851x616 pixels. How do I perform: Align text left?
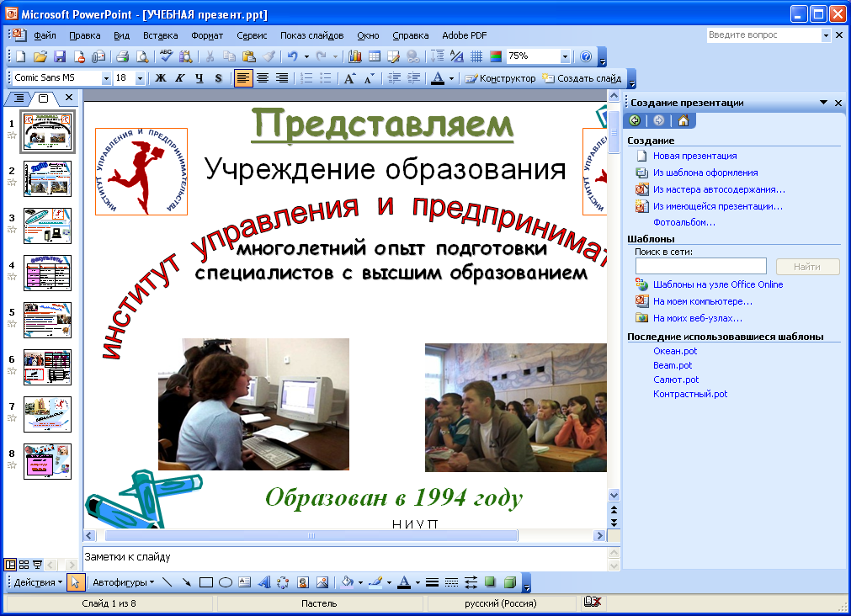pos(242,78)
